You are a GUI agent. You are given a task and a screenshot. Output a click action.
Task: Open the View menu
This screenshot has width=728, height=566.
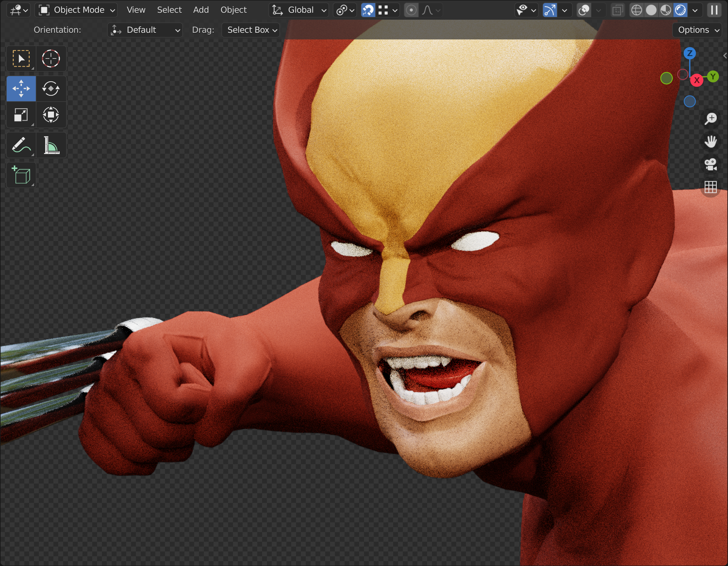(136, 10)
